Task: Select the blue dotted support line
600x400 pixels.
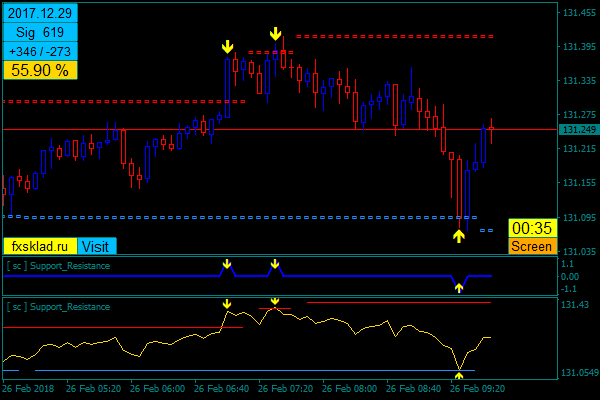Action: 250,217
